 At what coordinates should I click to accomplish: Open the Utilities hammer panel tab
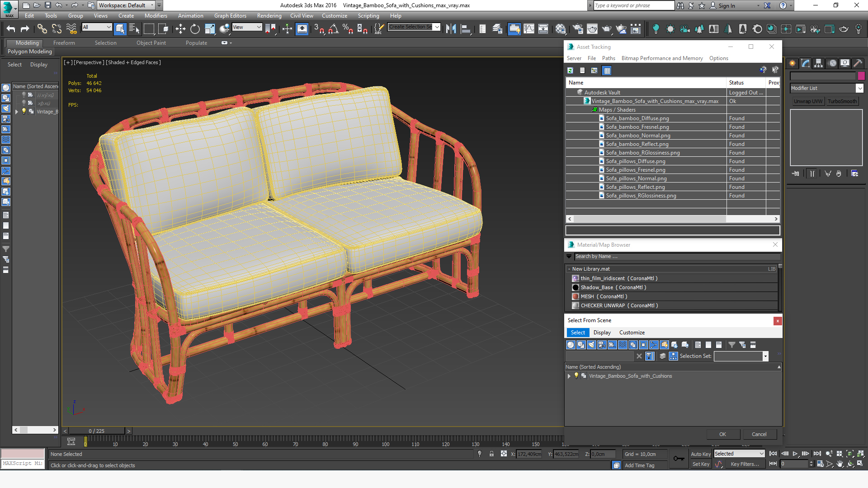(858, 63)
